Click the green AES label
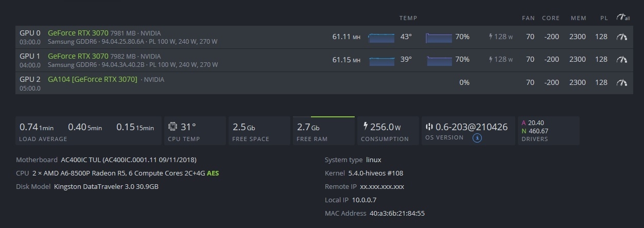Image resolution: width=644 pixels, height=228 pixels. [x=213, y=173]
